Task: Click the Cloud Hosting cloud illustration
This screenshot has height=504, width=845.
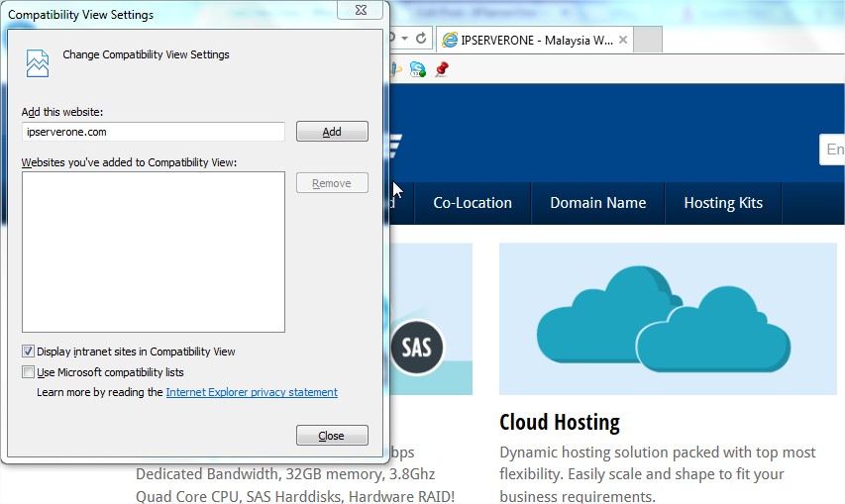Action: click(668, 319)
